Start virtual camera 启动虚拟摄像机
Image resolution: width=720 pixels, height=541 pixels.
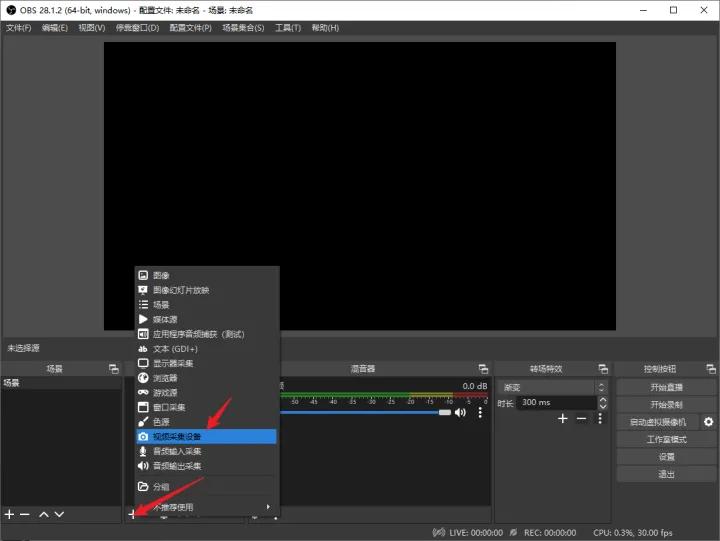click(658, 422)
